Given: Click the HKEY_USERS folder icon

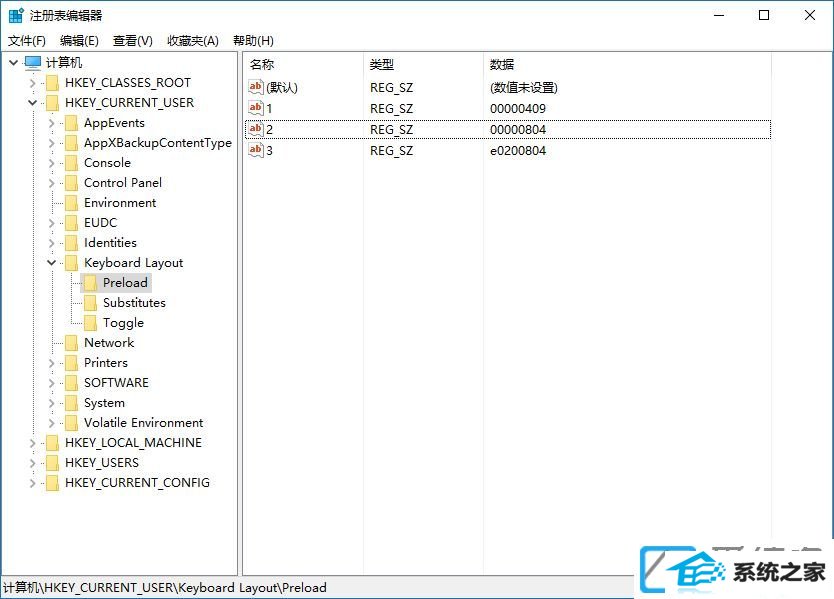Looking at the screenshot, I should [52, 463].
